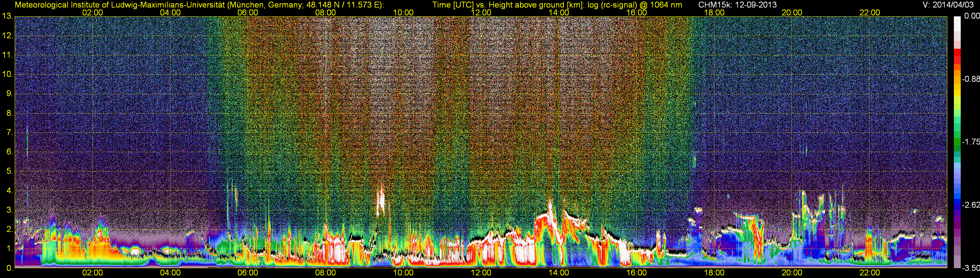
Task: Click the '06:00' label on the top time axis
Action: (248, 12)
